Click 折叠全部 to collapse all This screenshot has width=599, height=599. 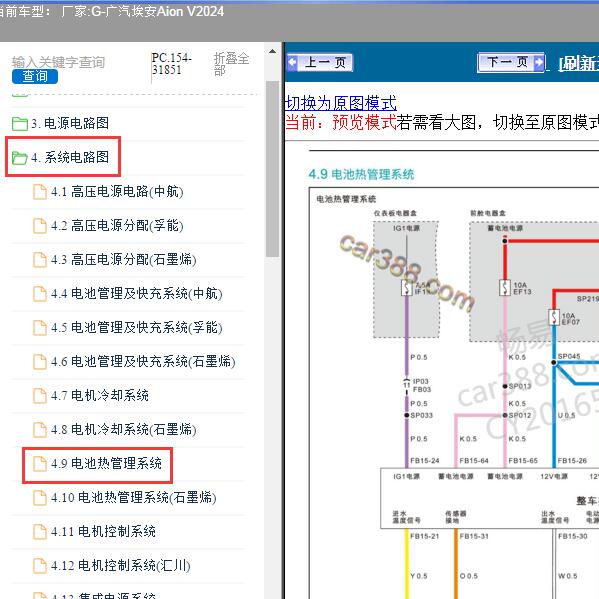[231, 64]
